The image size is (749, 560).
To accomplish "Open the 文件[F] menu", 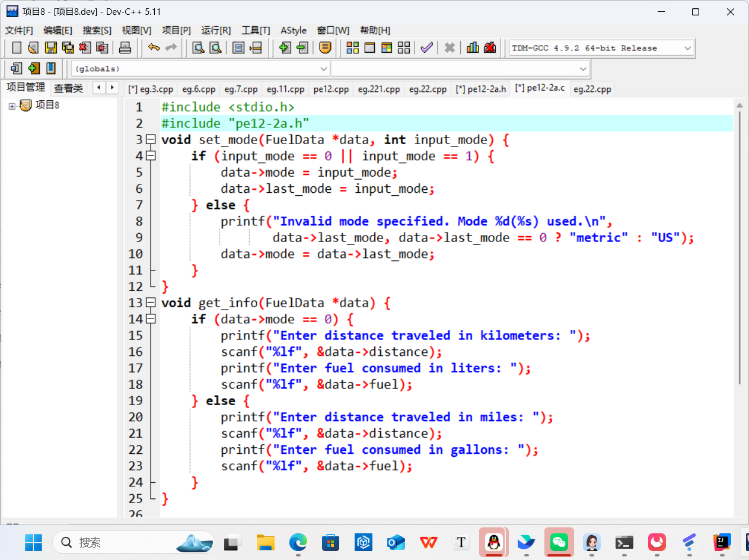I will point(19,30).
